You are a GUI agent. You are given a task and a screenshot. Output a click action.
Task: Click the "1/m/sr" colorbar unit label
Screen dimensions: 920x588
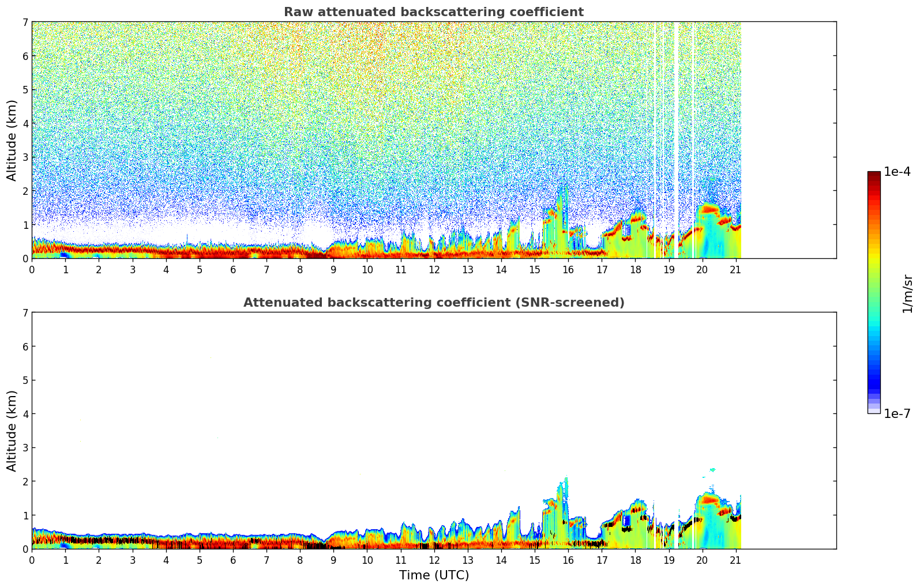coord(907,293)
